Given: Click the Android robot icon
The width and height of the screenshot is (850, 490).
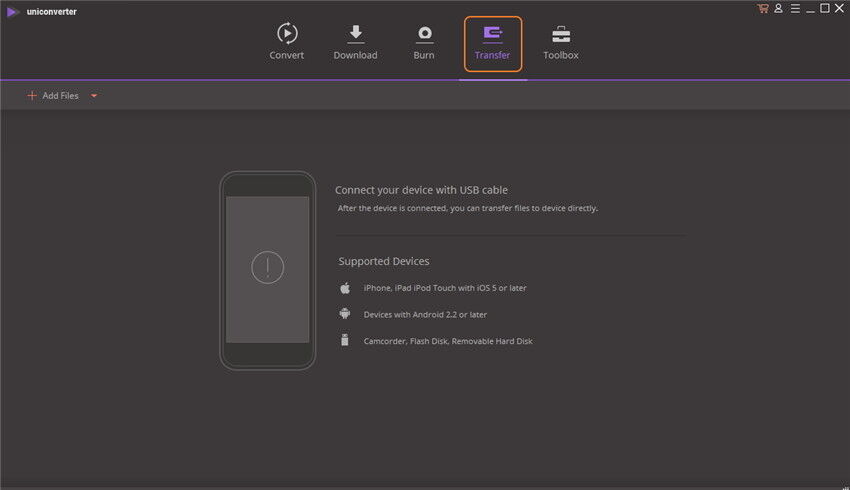Looking at the screenshot, I should 345,313.
